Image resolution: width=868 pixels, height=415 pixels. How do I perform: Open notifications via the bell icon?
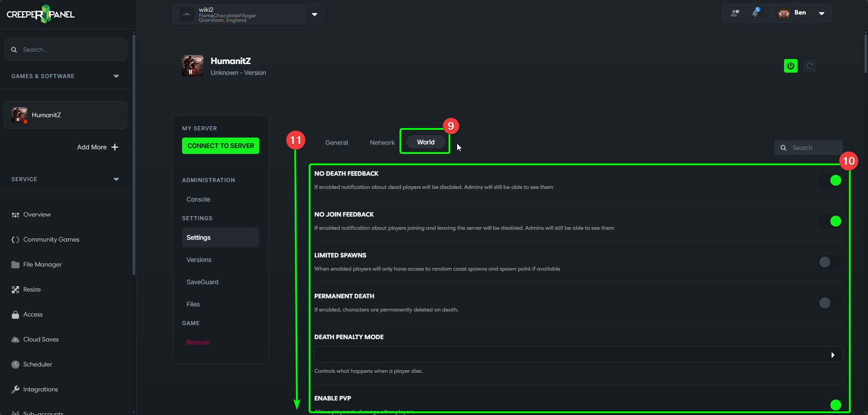(x=755, y=13)
